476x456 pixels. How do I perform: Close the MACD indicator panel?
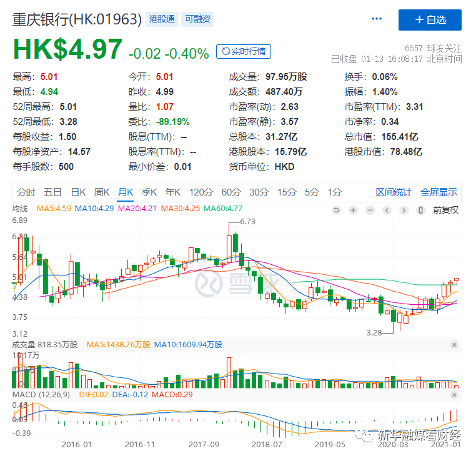(x=454, y=395)
